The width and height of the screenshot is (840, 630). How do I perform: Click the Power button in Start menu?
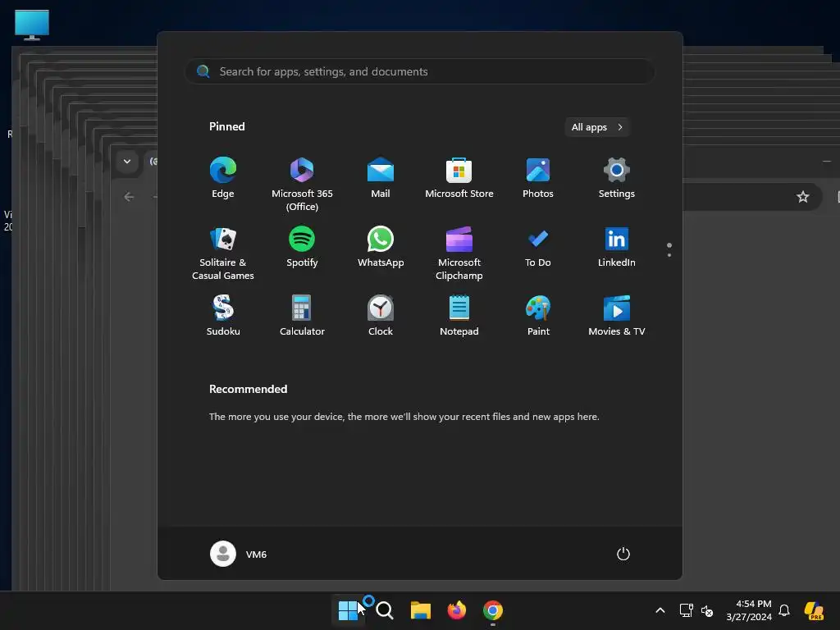tap(623, 554)
